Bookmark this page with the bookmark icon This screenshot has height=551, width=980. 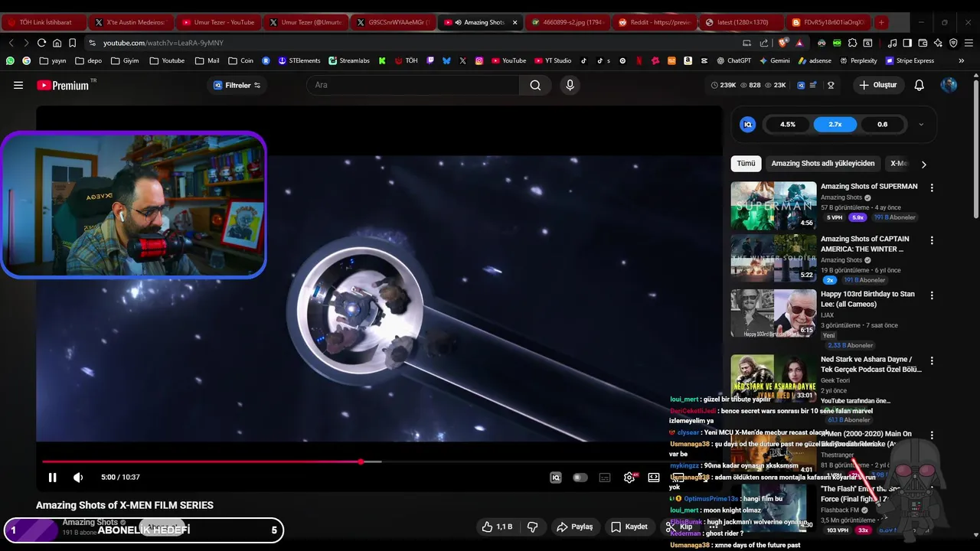point(73,43)
